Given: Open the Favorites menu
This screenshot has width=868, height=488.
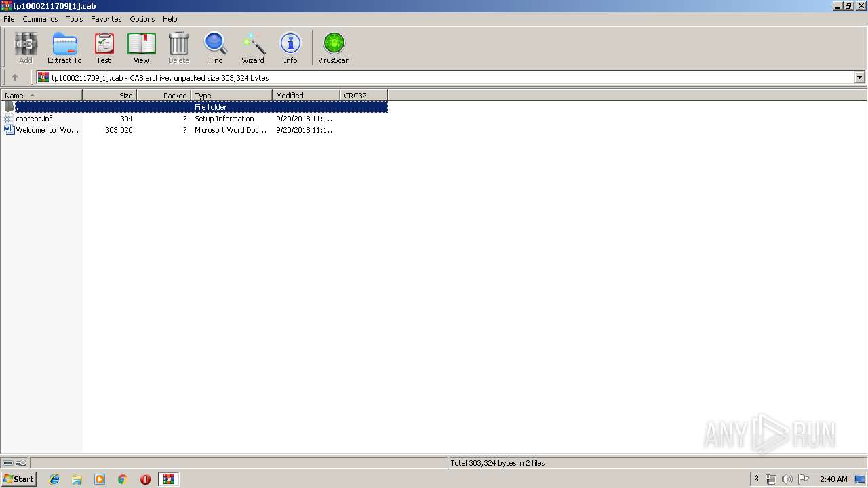Looking at the screenshot, I should click(106, 19).
